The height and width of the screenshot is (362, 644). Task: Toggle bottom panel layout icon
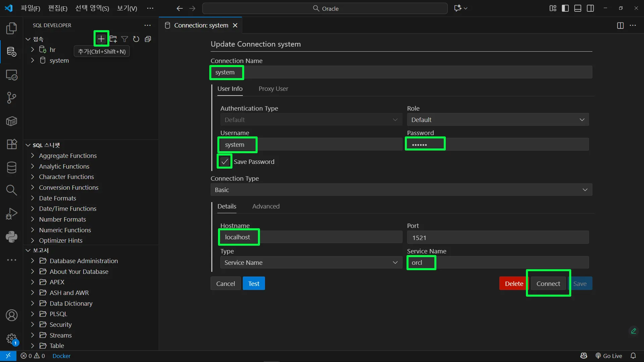pos(578,8)
